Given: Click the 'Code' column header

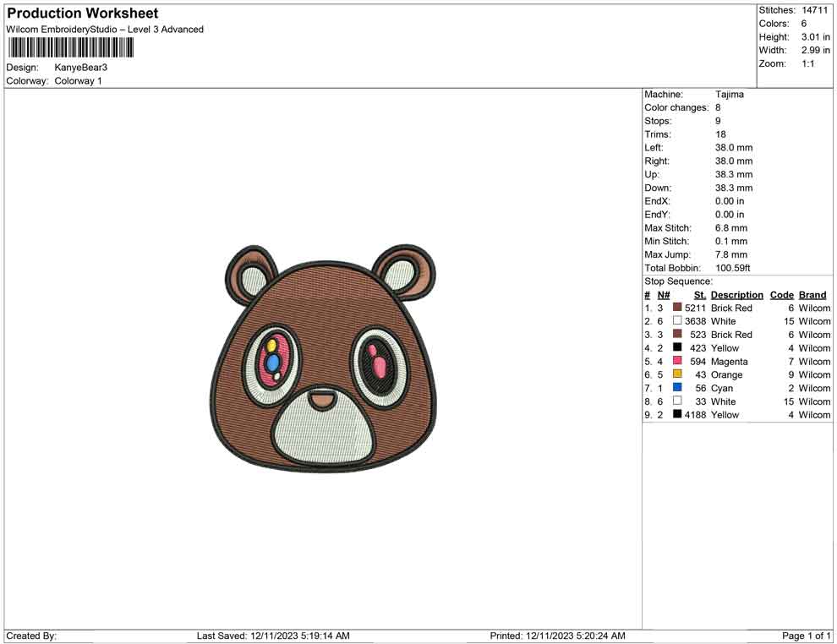Looking at the screenshot, I should (x=781, y=294).
